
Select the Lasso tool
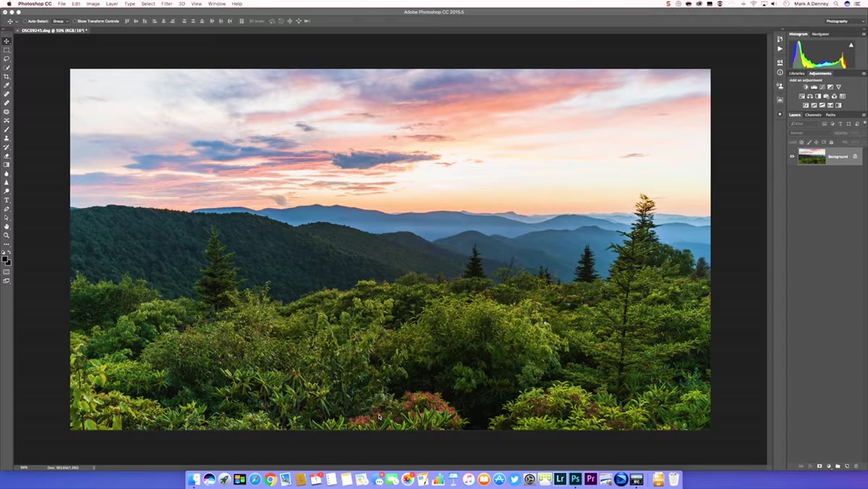tap(6, 58)
